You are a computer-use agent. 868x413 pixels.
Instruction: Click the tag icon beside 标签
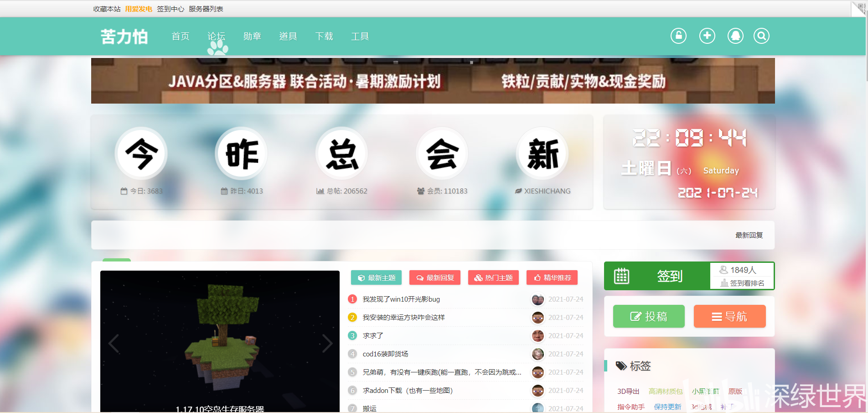click(621, 366)
